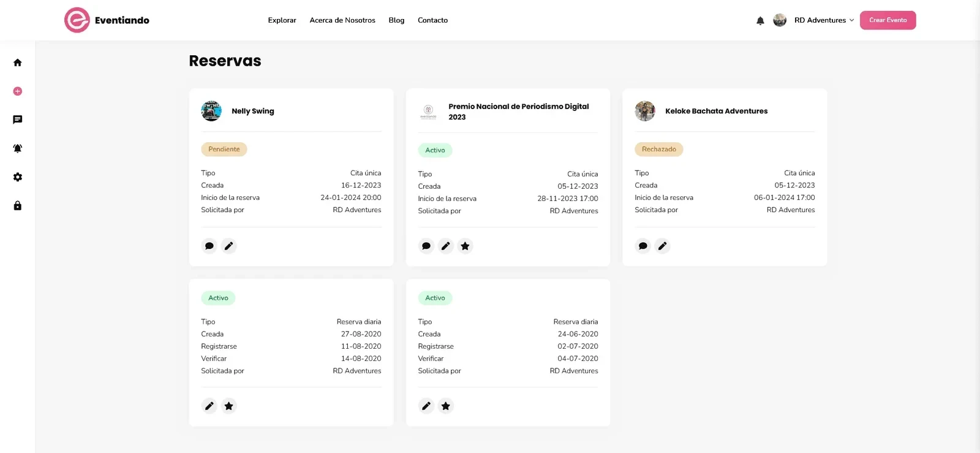Open chat for Nelly Swing reservation
The image size is (980, 453).
209,246
